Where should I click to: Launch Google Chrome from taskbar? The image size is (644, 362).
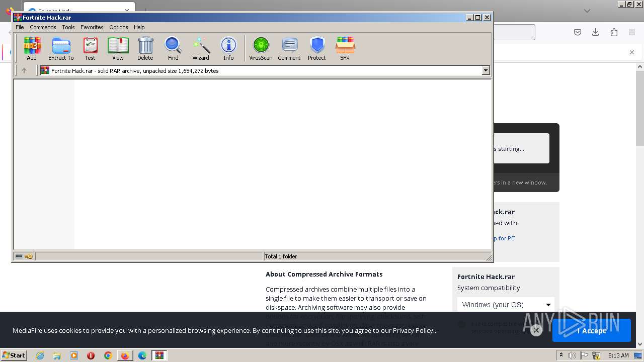click(108, 355)
